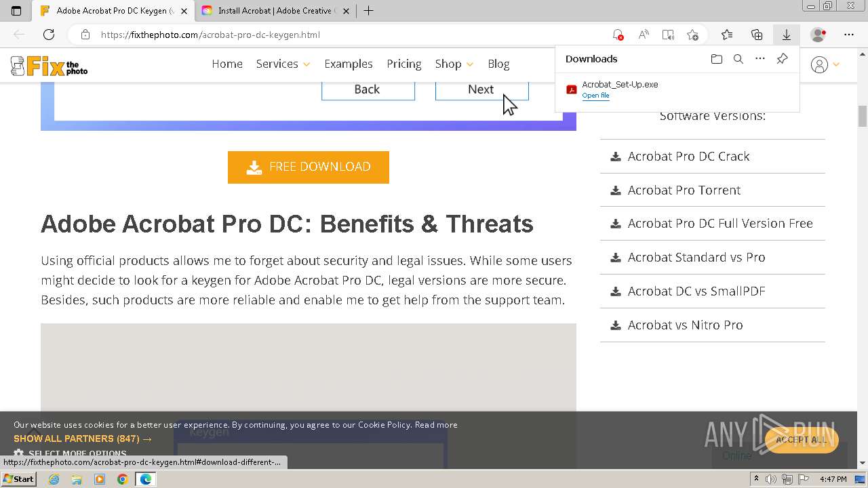Viewport: 868px width, 488px height.
Task: Click the browser back arrow
Action: [19, 35]
